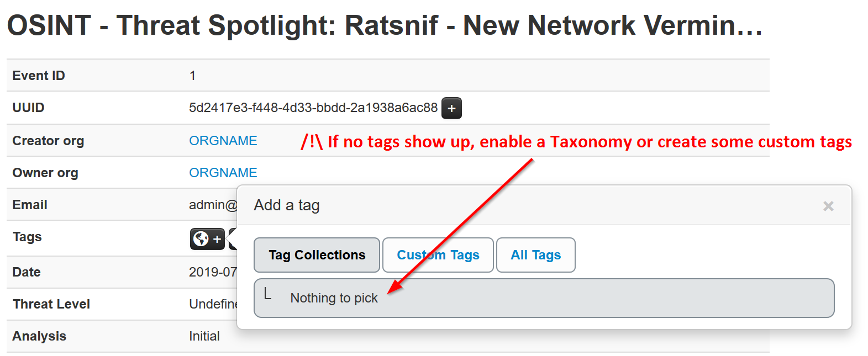Click the Event ID value 1
Screen dimensions: 868x356
[192, 76]
